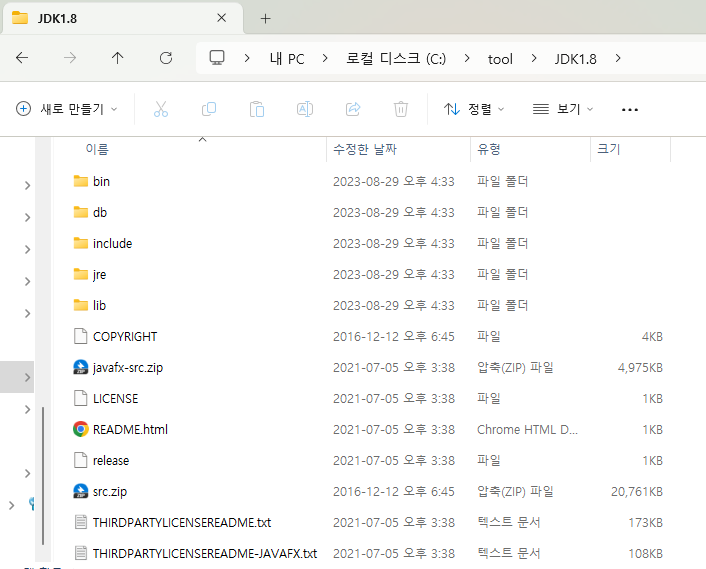The height and width of the screenshot is (569, 706).
Task: Click the Share icon in toolbar
Action: pyautogui.click(x=353, y=109)
